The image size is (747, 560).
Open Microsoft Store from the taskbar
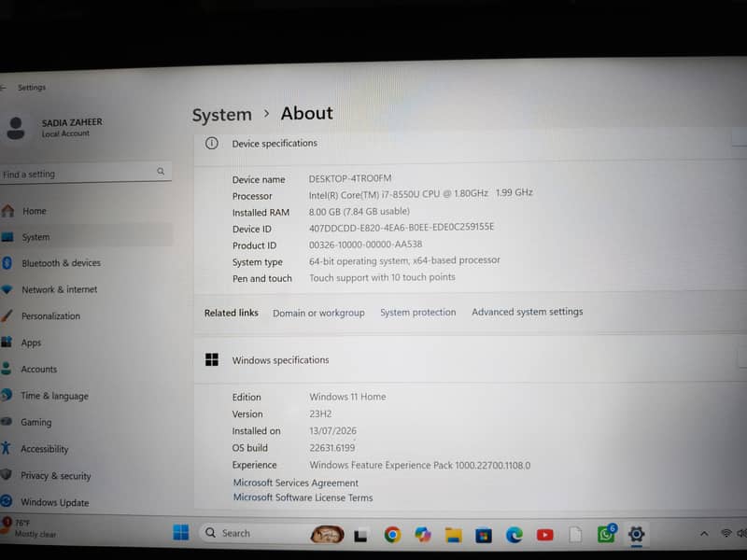tap(484, 536)
